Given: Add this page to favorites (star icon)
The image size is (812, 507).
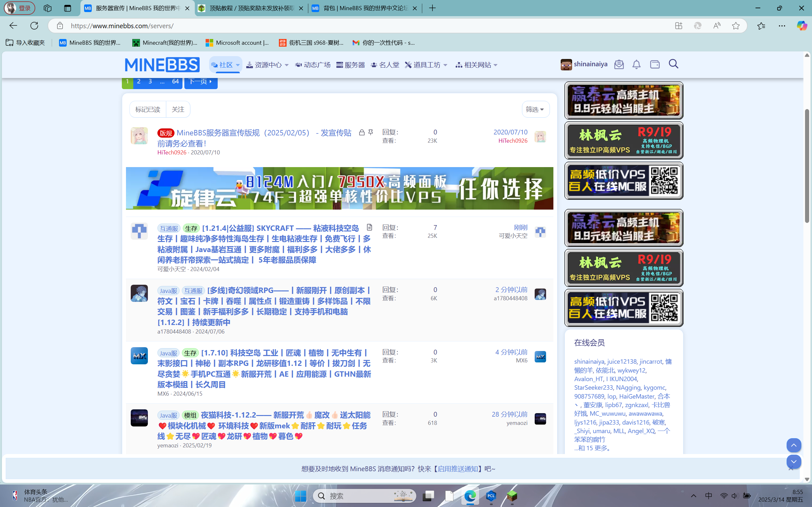Looking at the screenshot, I should [736, 26].
